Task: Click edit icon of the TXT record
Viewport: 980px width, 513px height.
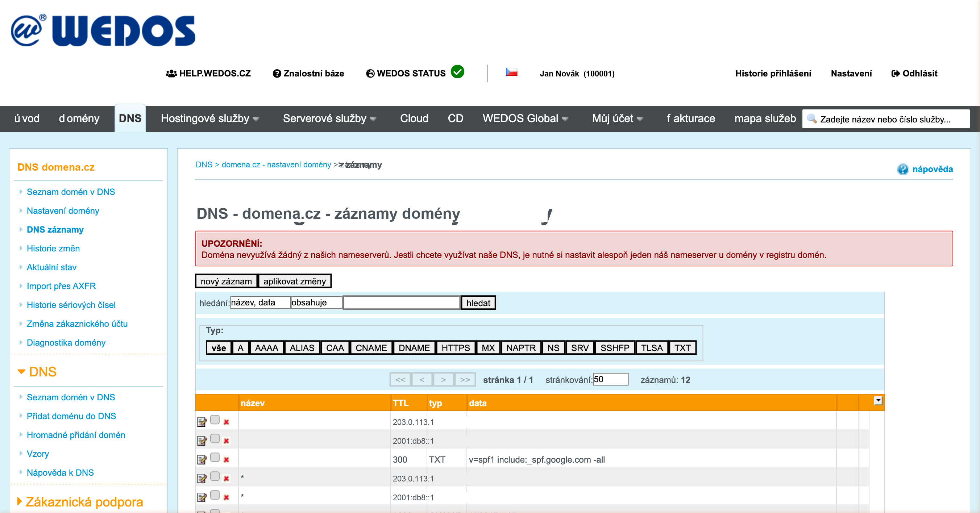Action: point(202,460)
